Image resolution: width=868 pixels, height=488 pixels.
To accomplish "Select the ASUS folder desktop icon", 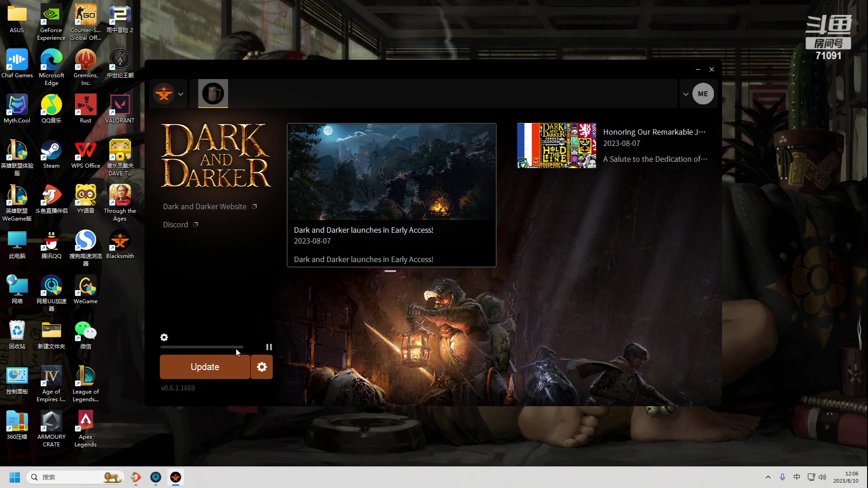I will [x=17, y=19].
